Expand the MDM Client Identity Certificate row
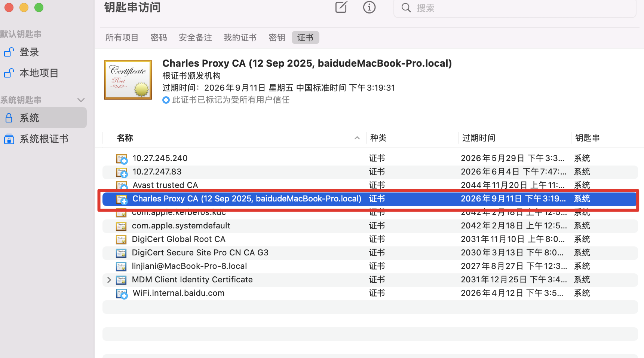The width and height of the screenshot is (644, 358). 109,280
